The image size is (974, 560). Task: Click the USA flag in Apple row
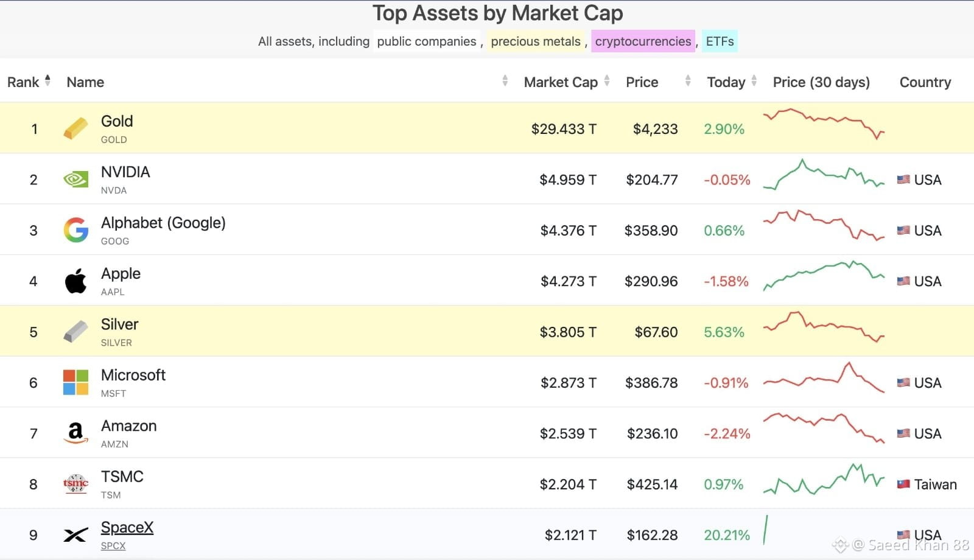pyautogui.click(x=903, y=281)
